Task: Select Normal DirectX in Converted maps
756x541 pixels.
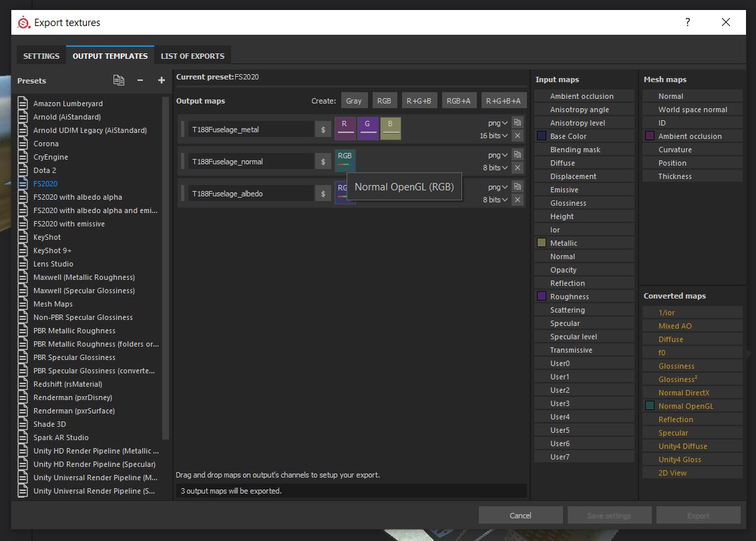Action: point(683,393)
